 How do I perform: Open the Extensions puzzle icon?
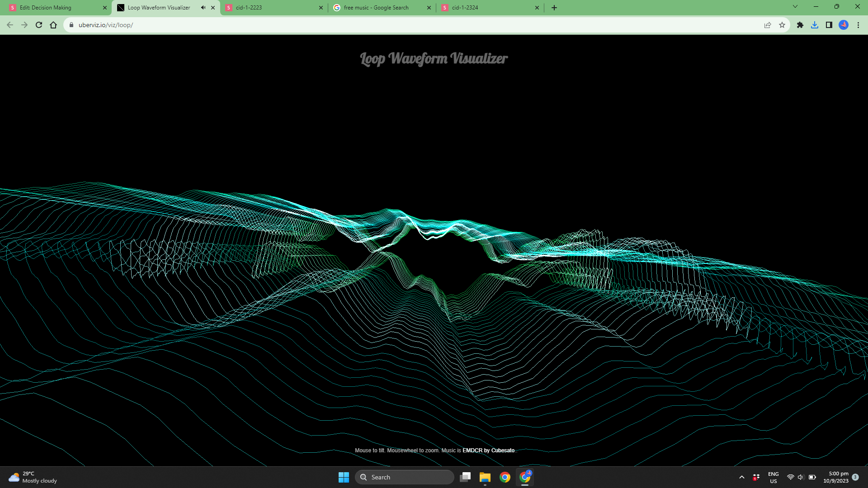(800, 25)
